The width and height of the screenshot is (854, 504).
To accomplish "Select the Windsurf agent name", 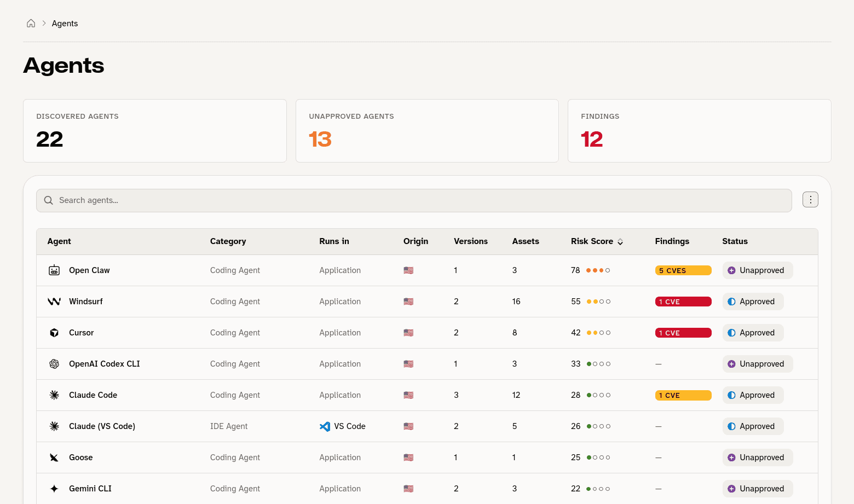I will point(86,302).
